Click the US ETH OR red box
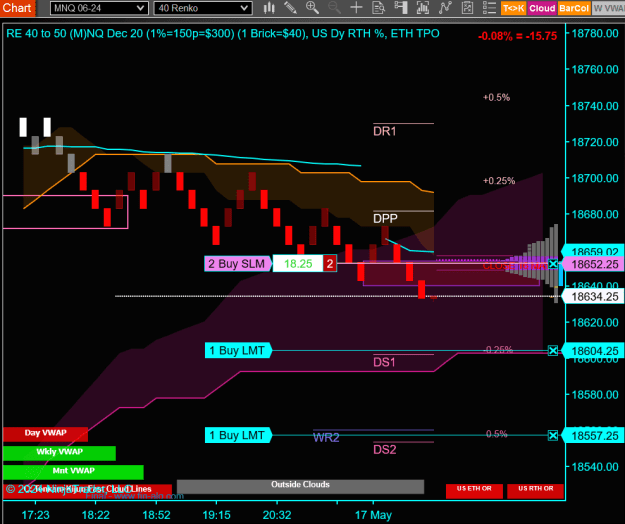The height and width of the screenshot is (524, 625). (474, 491)
